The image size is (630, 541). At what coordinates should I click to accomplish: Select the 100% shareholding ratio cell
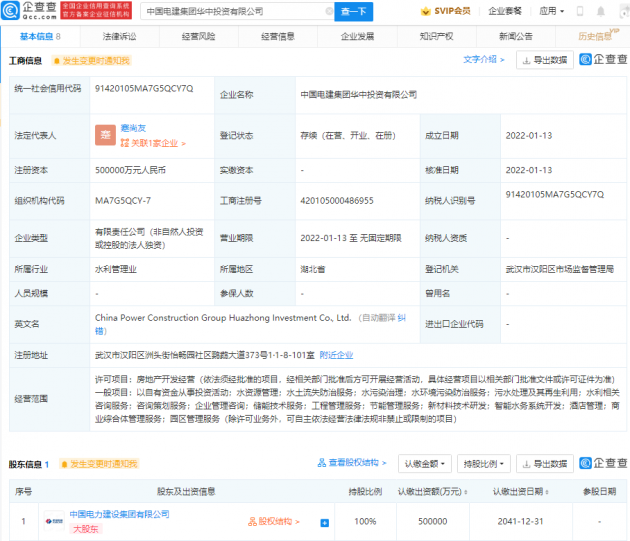coord(365,521)
